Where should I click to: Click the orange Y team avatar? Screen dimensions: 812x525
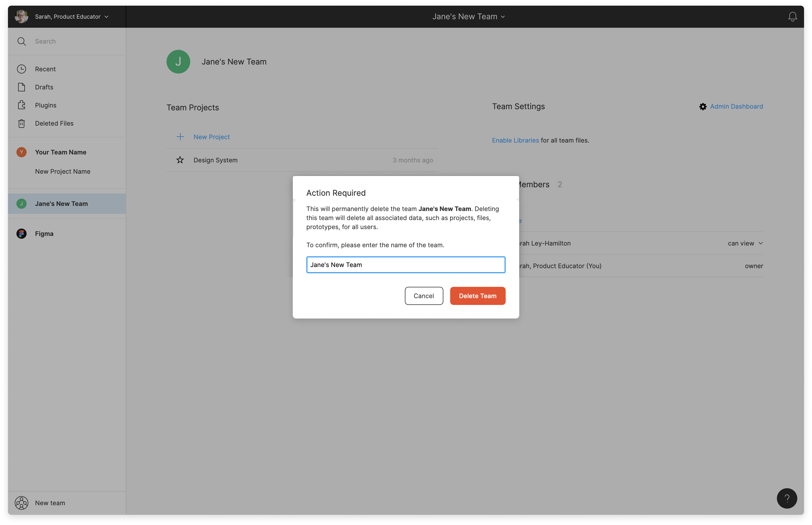[x=22, y=152]
